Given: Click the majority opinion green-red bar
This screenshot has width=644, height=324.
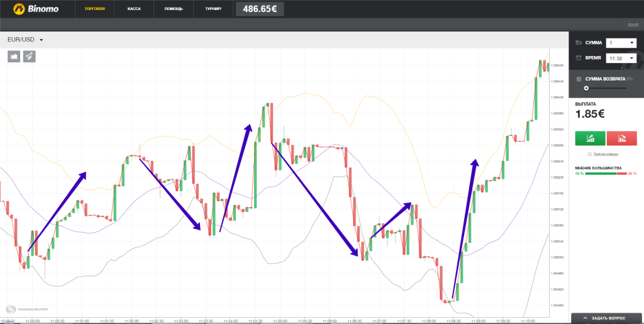Looking at the screenshot, I should (606, 174).
